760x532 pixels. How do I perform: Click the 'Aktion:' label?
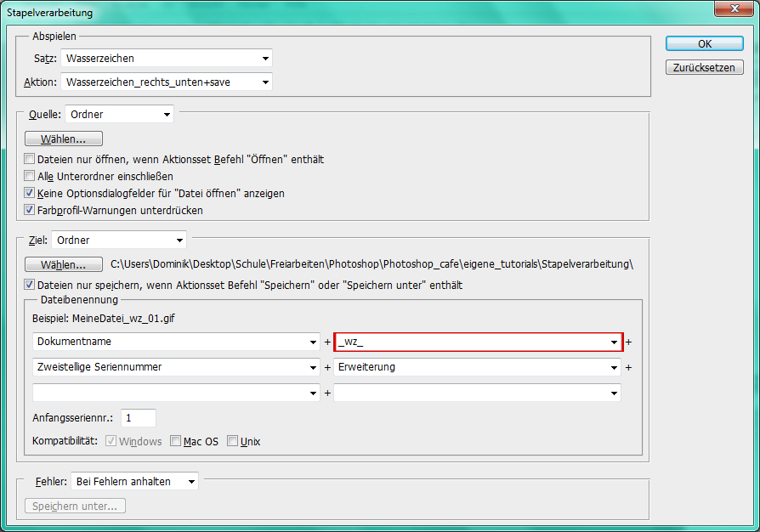point(40,82)
